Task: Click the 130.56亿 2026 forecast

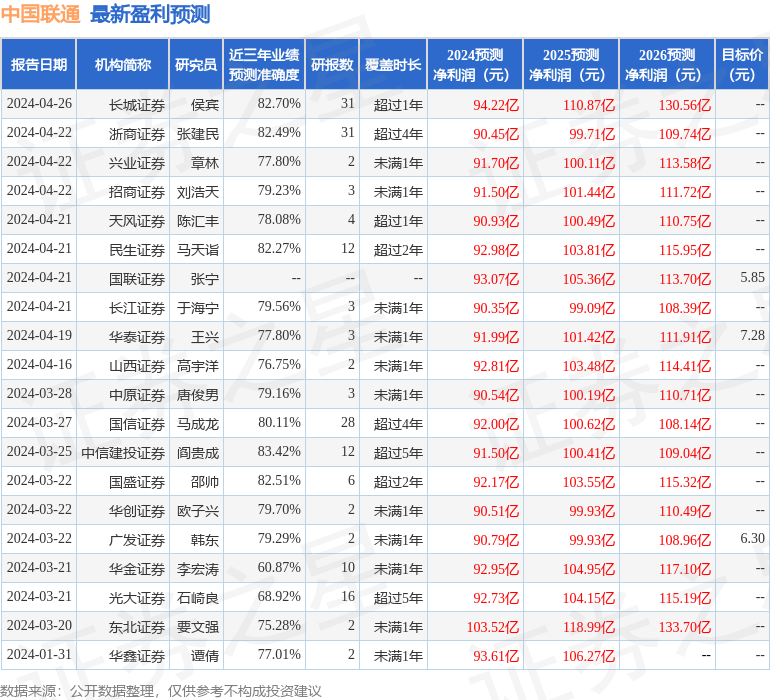Action: pyautogui.click(x=685, y=105)
